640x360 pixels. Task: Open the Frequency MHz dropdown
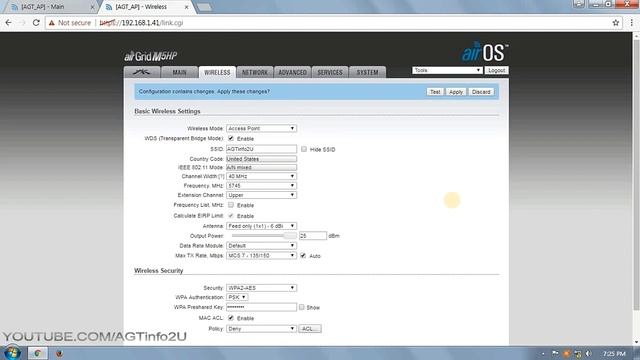(261, 186)
